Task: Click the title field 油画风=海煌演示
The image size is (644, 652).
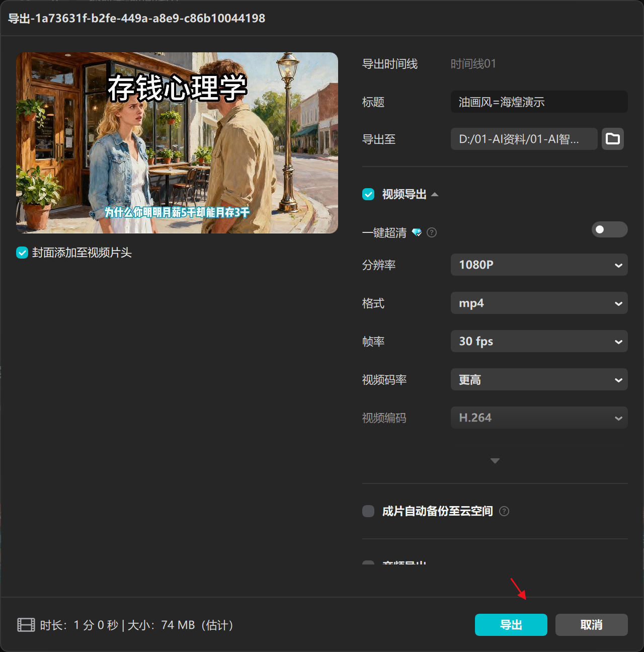Action: coord(539,102)
